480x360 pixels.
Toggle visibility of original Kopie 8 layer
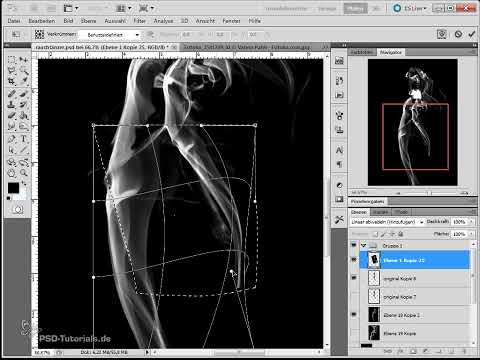354,278
